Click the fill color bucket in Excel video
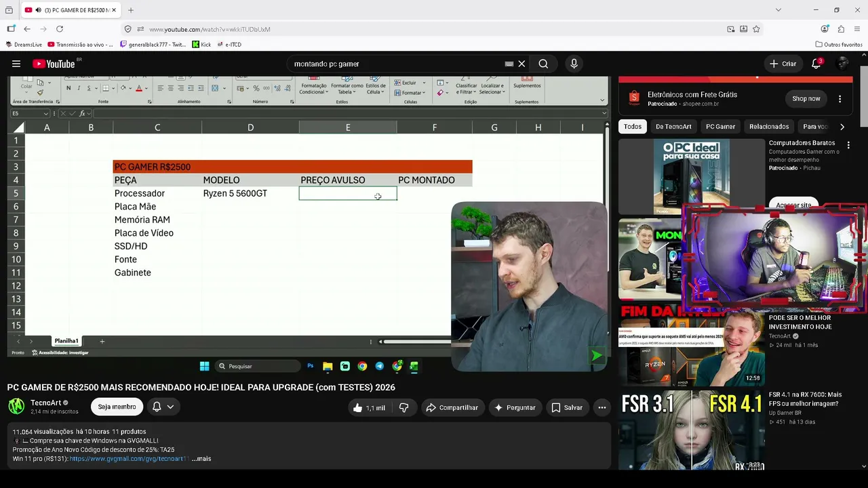Viewport: 868px width, 488px height. 124,88
